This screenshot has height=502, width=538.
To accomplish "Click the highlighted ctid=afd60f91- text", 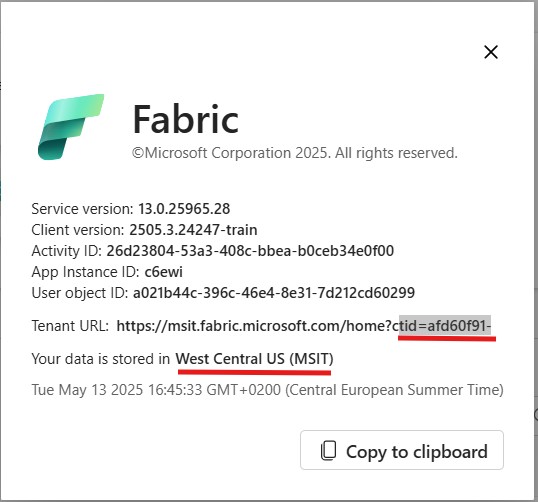I will pyautogui.click(x=445, y=325).
